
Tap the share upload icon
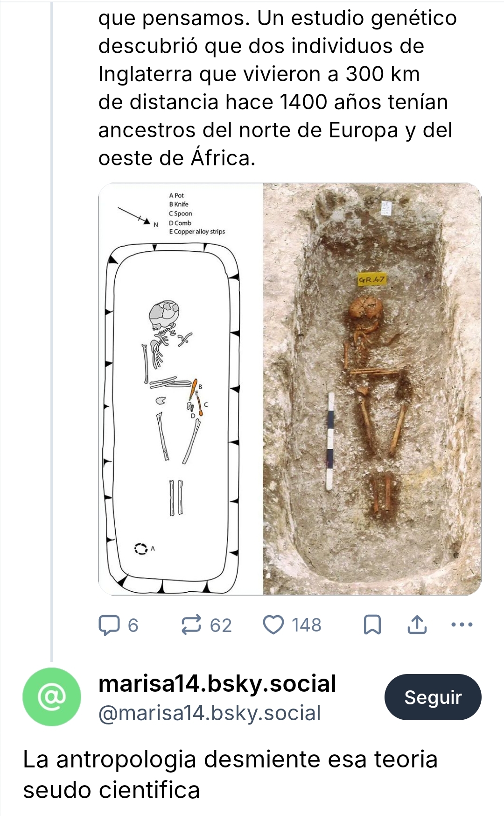click(x=417, y=625)
